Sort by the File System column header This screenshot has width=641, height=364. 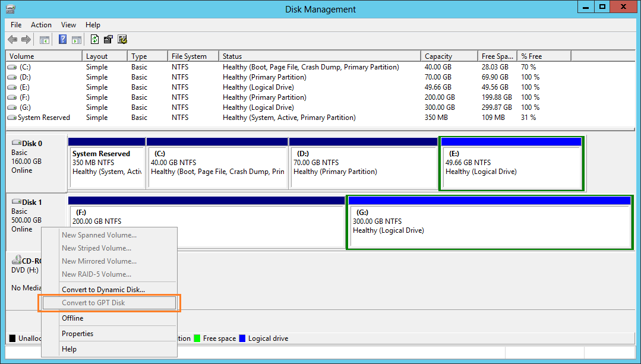[193, 56]
